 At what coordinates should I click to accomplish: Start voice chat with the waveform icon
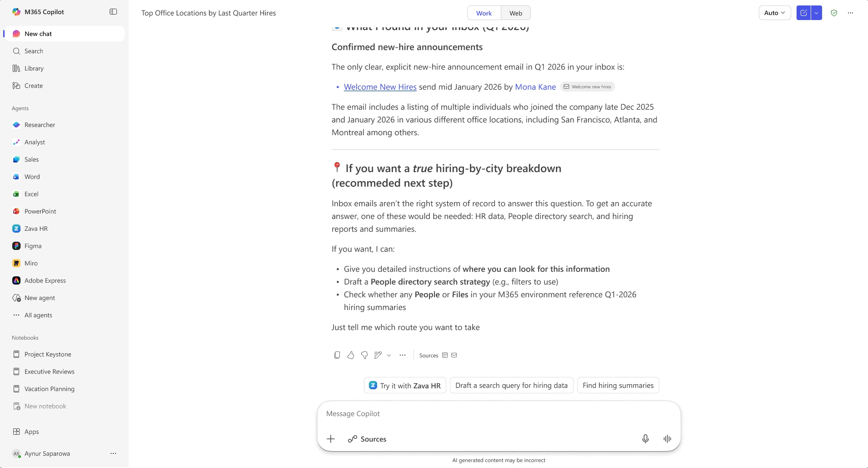[667, 439]
